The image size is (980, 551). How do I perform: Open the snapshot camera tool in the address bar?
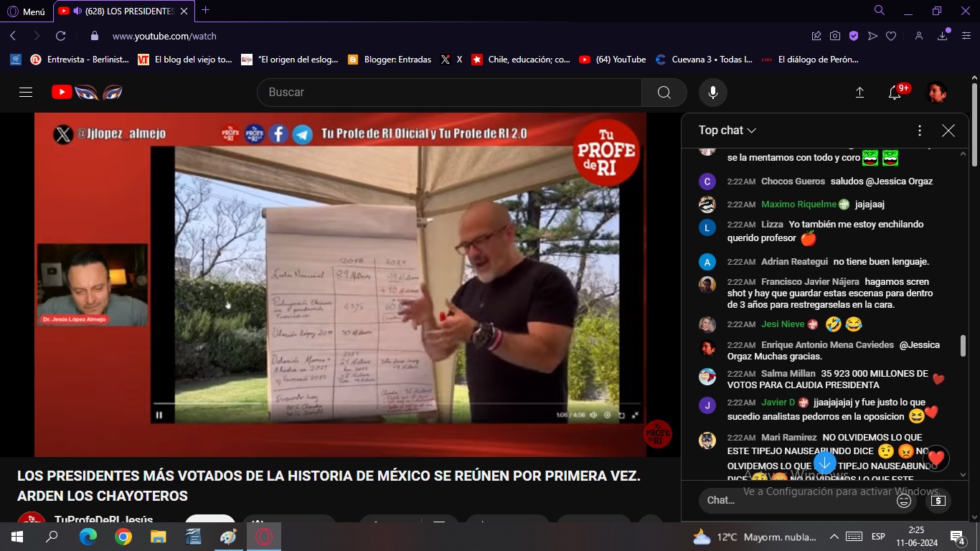pos(834,36)
